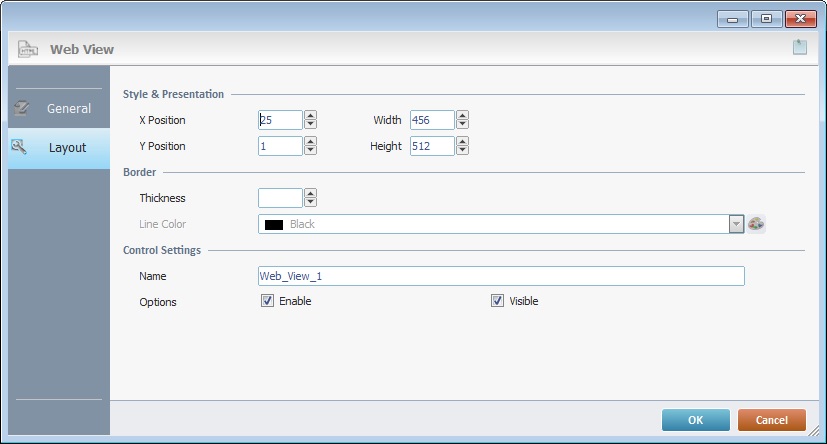The width and height of the screenshot is (827, 444).
Task: Select the Layout tab
Action: pos(67,147)
